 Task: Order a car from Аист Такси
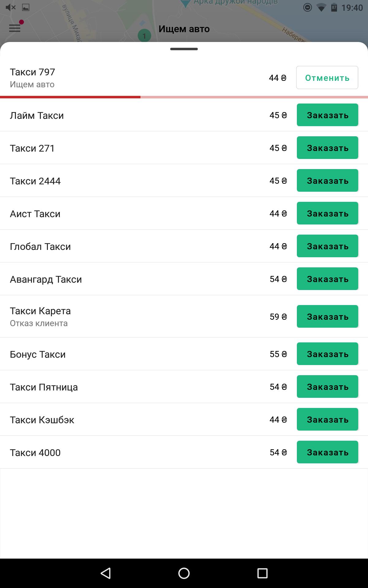327,213
